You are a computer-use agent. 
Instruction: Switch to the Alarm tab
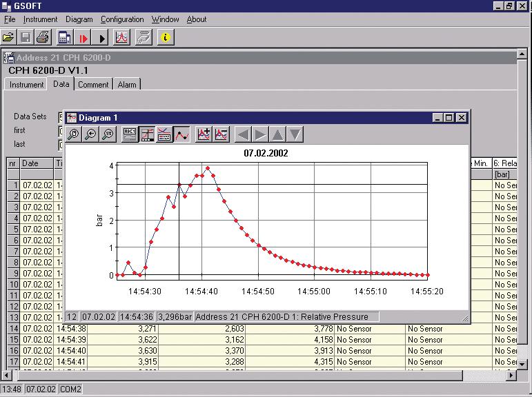pos(127,85)
